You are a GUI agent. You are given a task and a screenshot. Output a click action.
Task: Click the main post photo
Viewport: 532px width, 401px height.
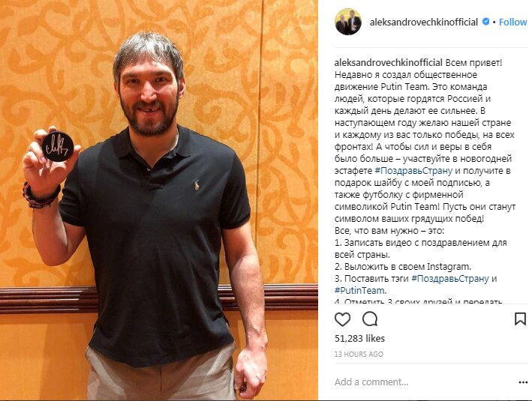coord(159,200)
